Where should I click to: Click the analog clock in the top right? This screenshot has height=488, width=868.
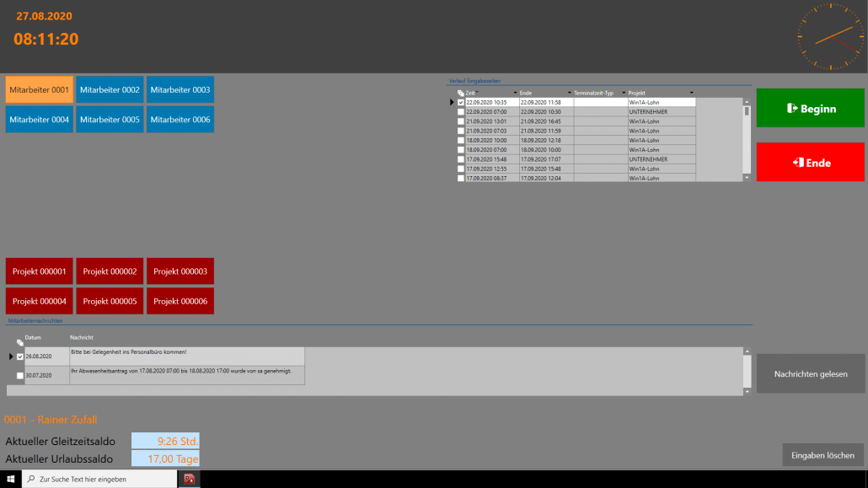point(830,36)
